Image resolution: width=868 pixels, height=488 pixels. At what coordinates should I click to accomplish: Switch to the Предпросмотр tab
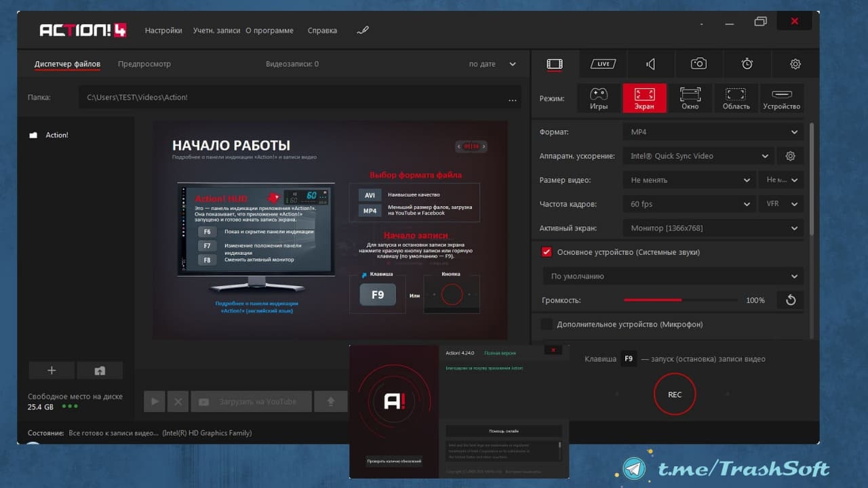point(144,64)
